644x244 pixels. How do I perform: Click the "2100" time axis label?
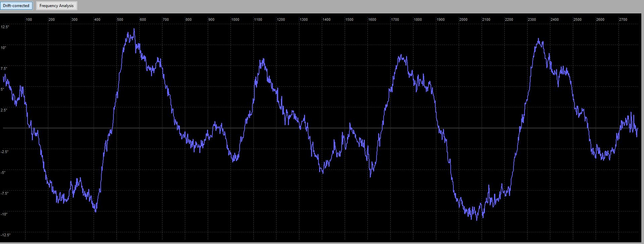[x=486, y=19]
